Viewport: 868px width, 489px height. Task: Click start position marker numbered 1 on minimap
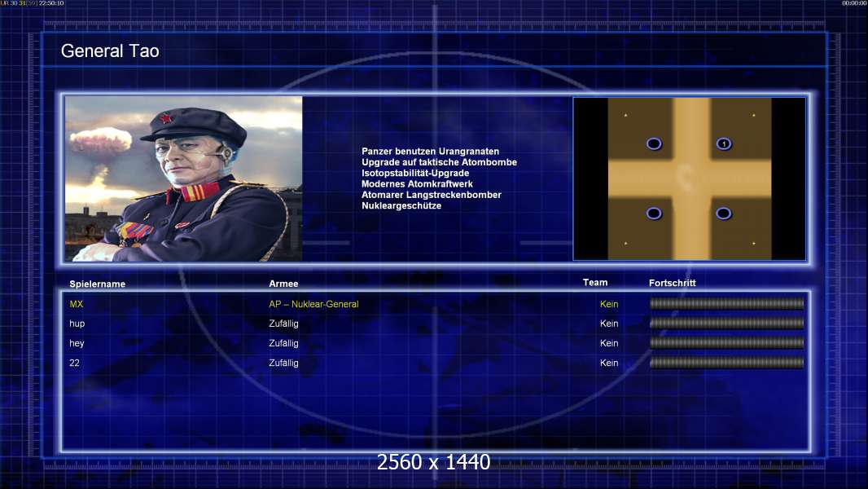724,144
